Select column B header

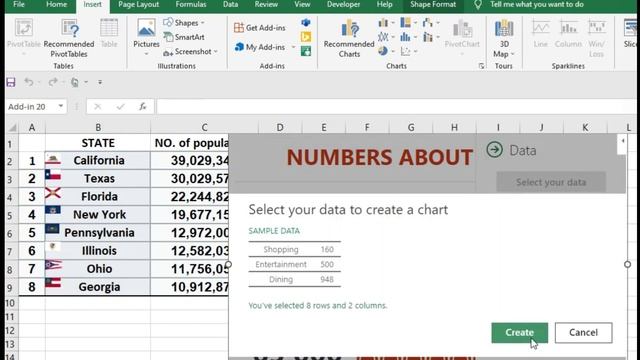[x=98, y=127]
